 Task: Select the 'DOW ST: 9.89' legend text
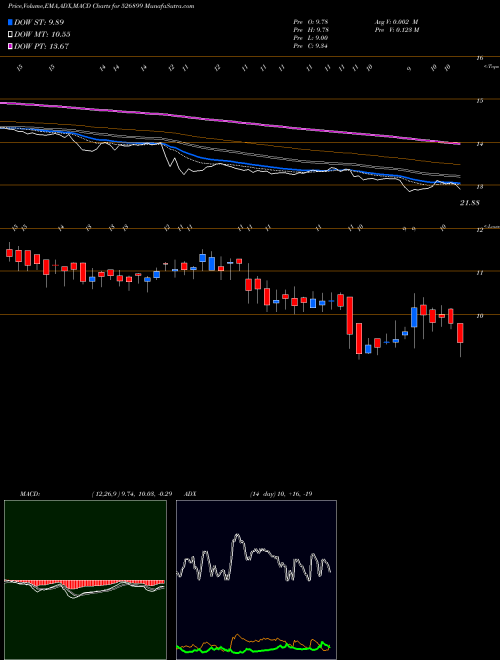[x=39, y=22]
